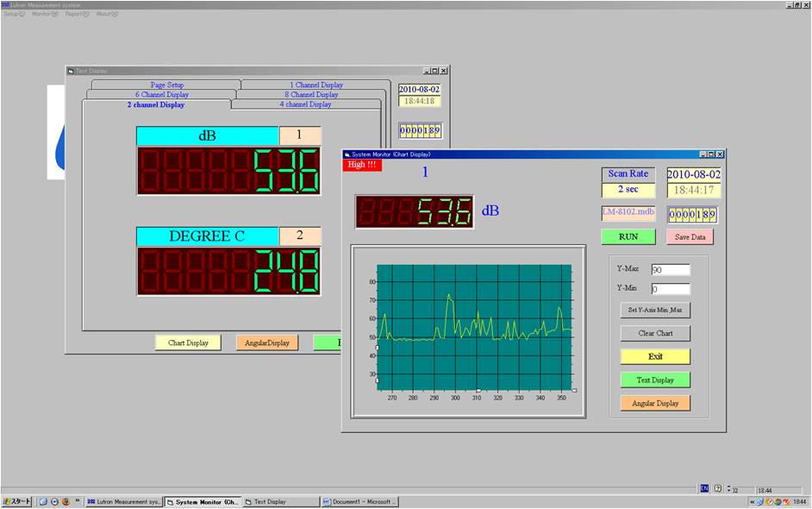Click the Save Data button

(x=690, y=236)
